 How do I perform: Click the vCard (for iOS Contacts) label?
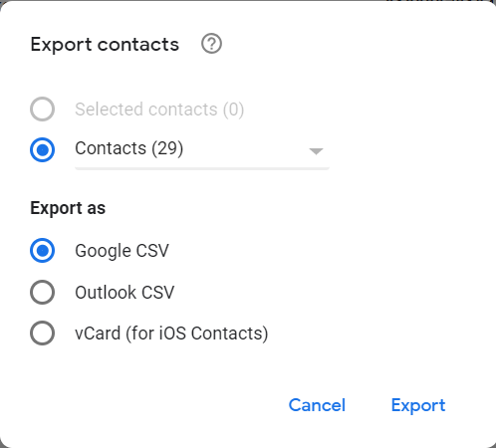[171, 334]
